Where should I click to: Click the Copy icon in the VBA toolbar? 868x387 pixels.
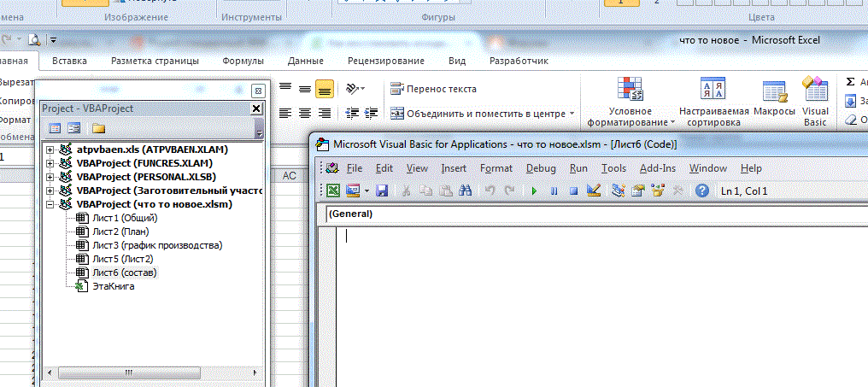425,191
